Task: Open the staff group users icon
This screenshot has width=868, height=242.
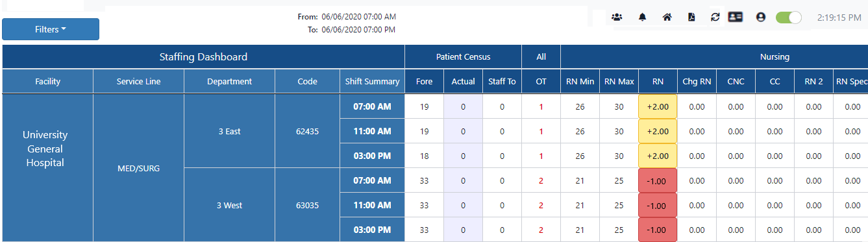Action: coord(616,18)
